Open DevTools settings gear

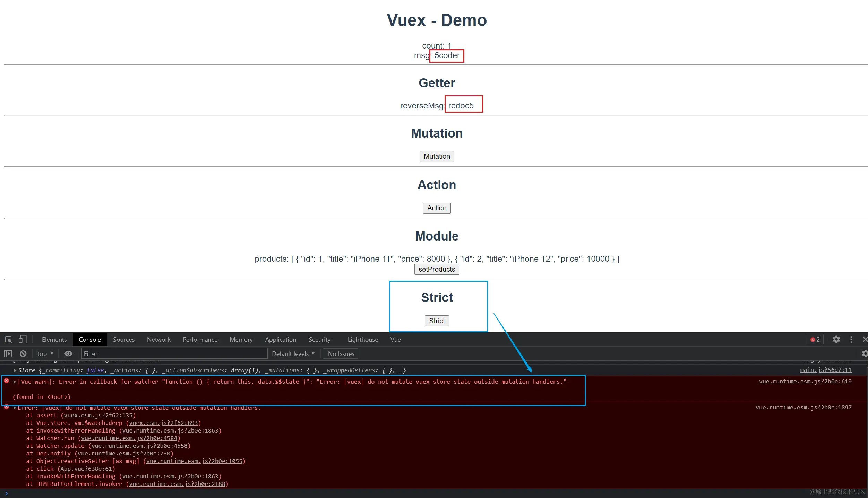[x=836, y=340]
